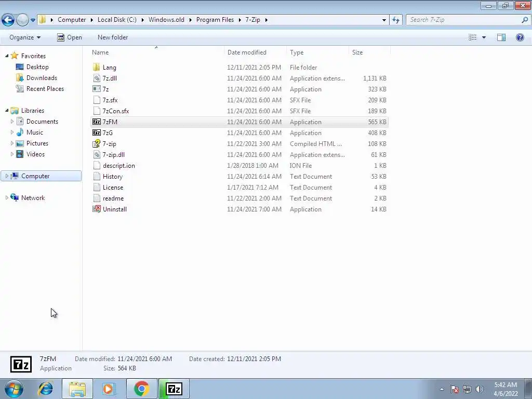Select the 7zFM application icon
Image resolution: width=532 pixels, height=399 pixels.
coord(96,122)
